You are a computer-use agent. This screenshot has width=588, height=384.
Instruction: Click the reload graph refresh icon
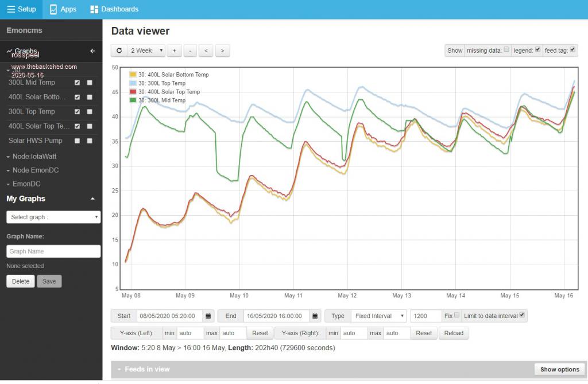pyautogui.click(x=119, y=51)
